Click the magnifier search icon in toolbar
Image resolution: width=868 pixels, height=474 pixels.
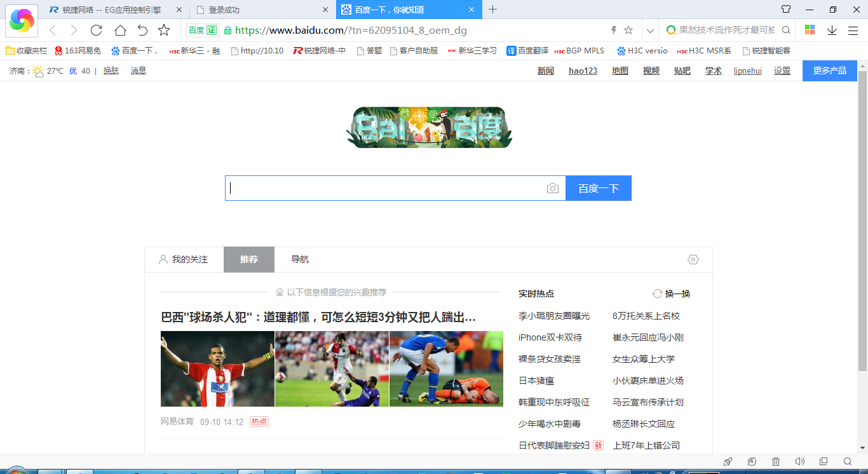(x=786, y=30)
